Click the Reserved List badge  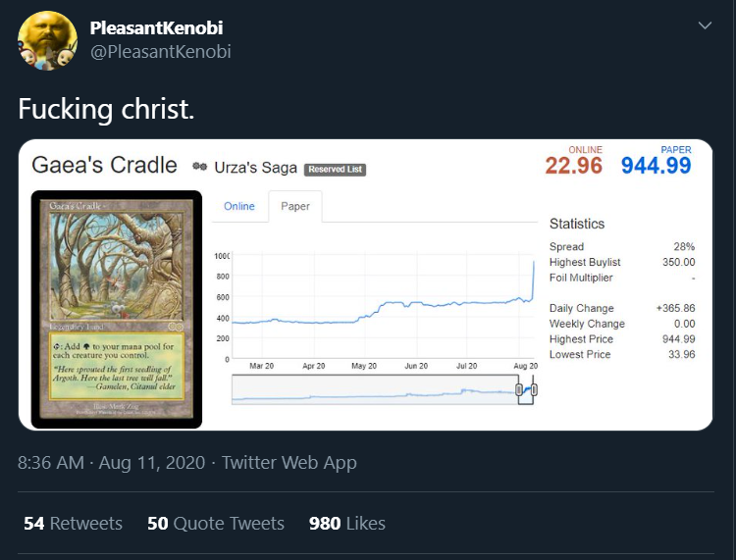tap(335, 169)
